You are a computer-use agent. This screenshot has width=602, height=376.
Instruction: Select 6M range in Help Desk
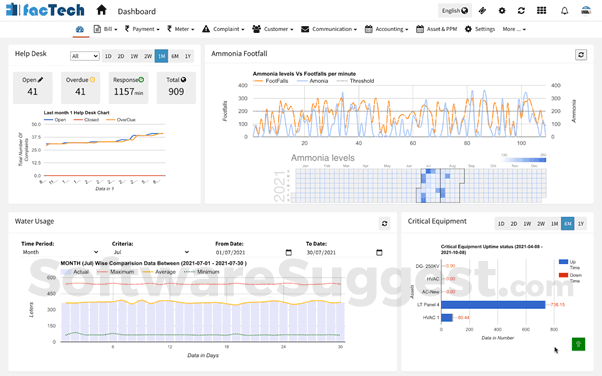pyautogui.click(x=175, y=56)
